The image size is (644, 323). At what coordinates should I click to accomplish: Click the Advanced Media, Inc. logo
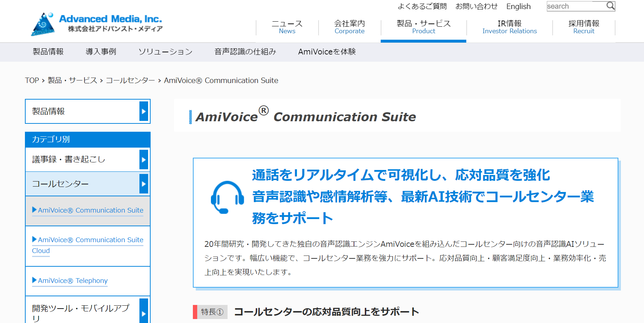coord(97,24)
